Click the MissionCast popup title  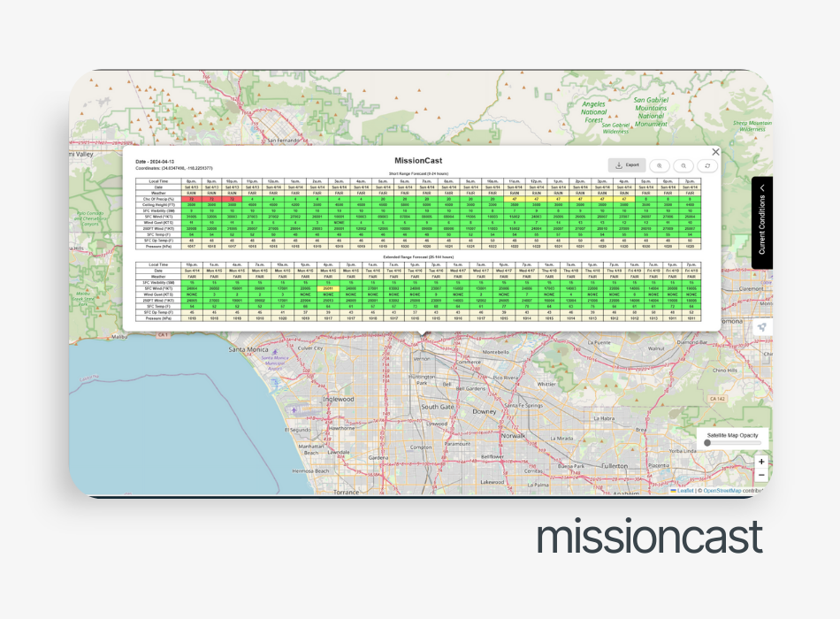pos(418,160)
